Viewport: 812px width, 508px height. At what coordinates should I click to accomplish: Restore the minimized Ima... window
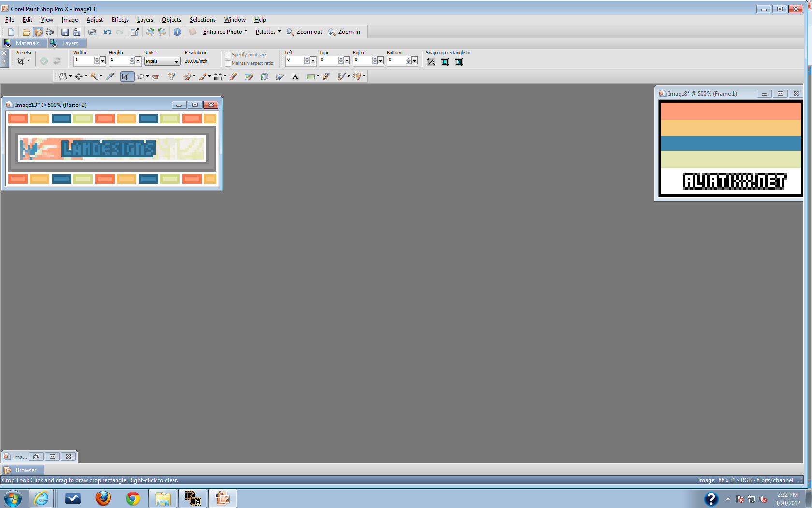(x=36, y=457)
